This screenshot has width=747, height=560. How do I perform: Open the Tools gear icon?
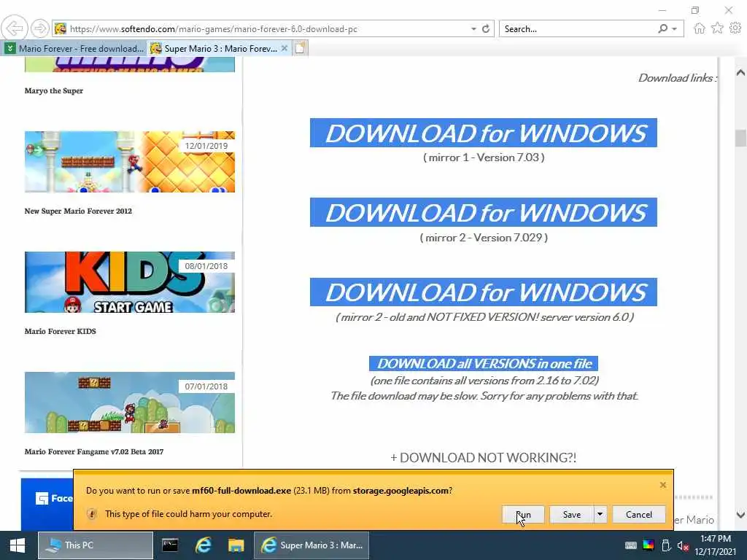pos(735,28)
